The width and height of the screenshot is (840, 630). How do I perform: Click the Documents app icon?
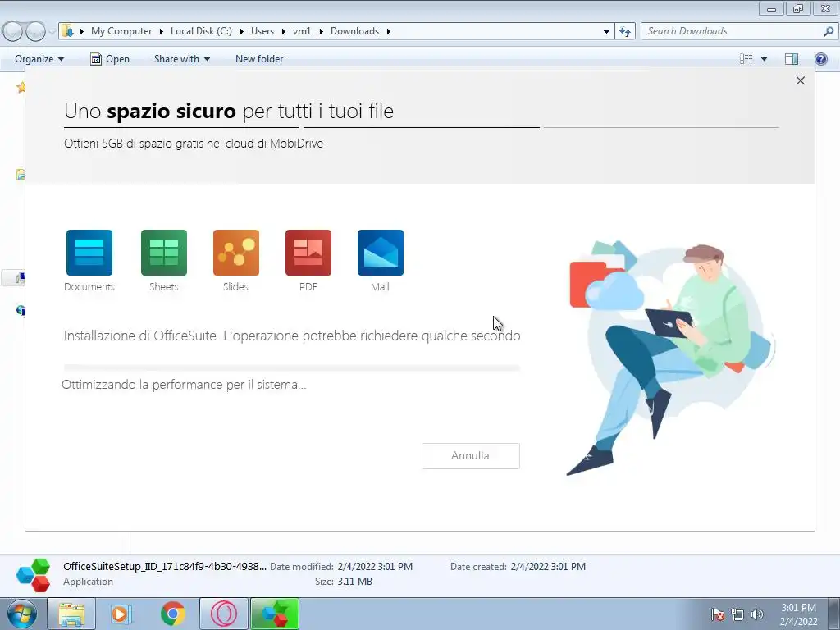pos(89,253)
